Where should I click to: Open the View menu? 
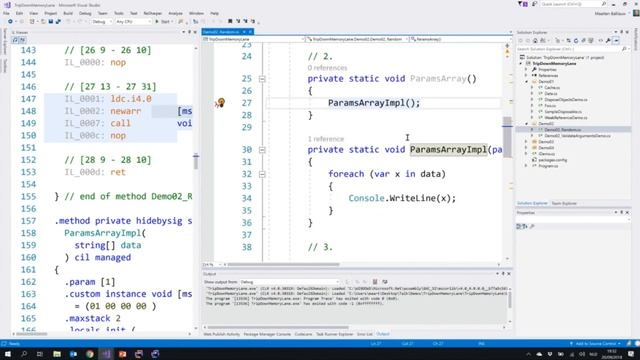point(33,13)
